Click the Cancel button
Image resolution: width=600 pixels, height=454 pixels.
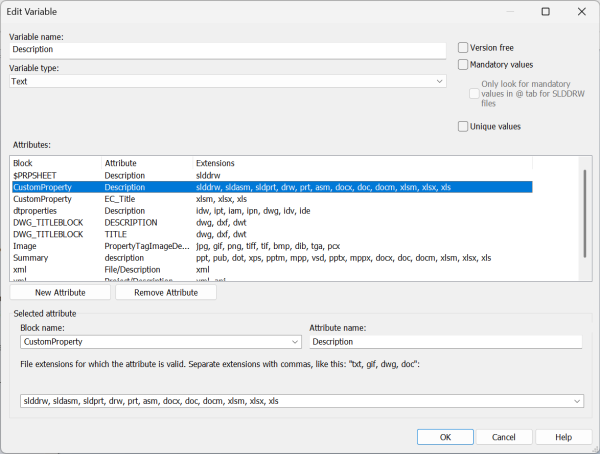click(x=504, y=437)
